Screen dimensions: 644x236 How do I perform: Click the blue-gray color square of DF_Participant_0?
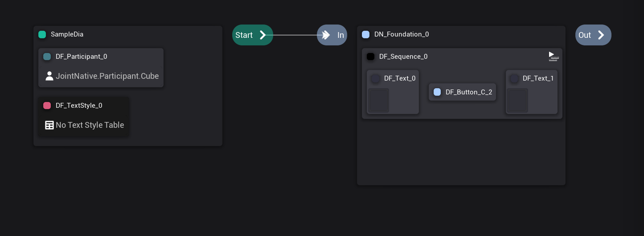47,57
